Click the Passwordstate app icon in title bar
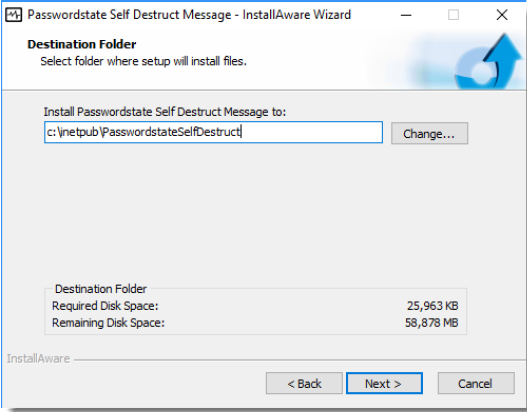This screenshot has width=527, height=412. 13,15
